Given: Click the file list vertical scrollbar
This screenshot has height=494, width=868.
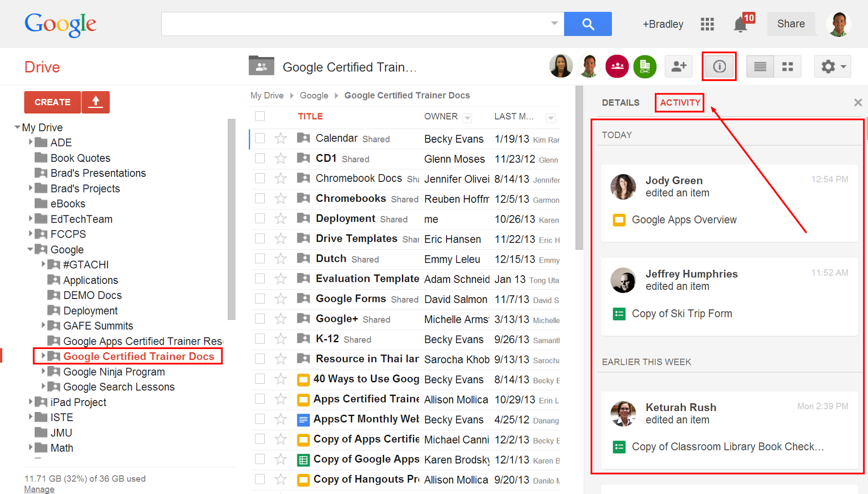Looking at the screenshot, I should point(579,168).
